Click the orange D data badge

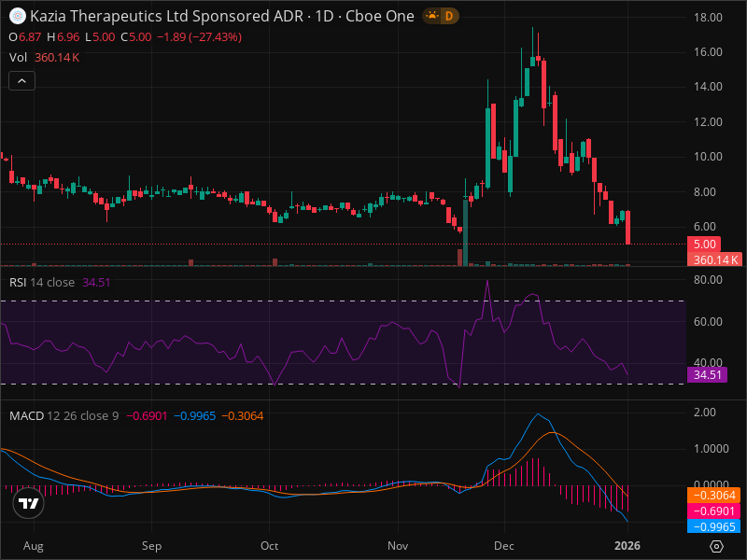449,16
